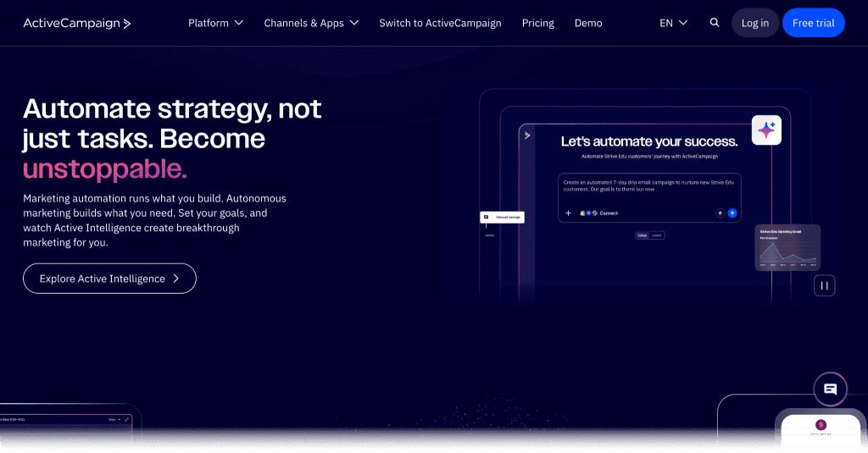Open the Pricing page
Image resolution: width=868 pixels, height=453 pixels.
(x=537, y=23)
